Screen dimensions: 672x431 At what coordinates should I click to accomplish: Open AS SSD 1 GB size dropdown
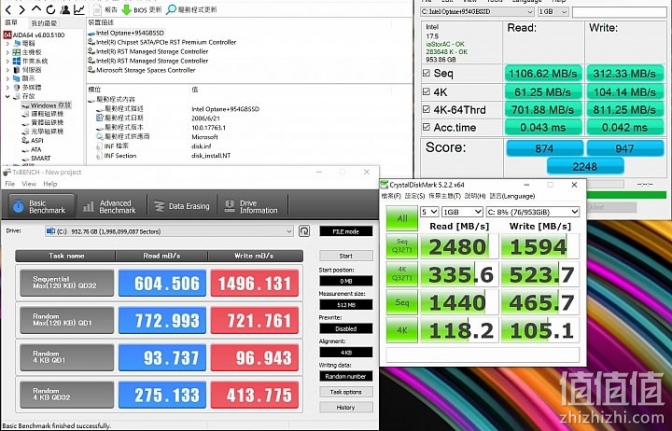[x=553, y=12]
